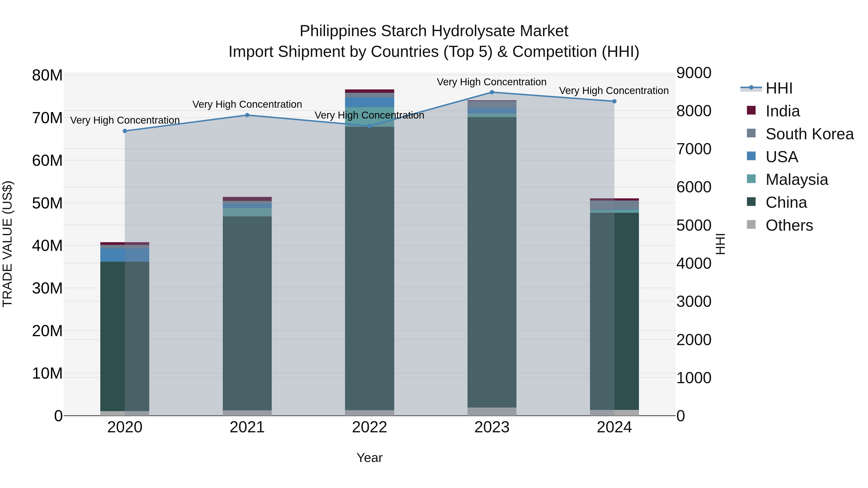Click the India segment atop 2022 bar
Viewport: 868px width, 488px height.
(x=369, y=91)
